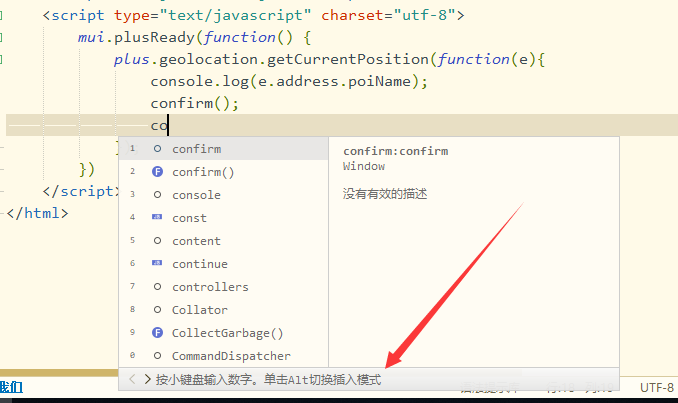This screenshot has height=403, width=678.
Task: Click the keyword icon beside continue
Action: coord(157,263)
